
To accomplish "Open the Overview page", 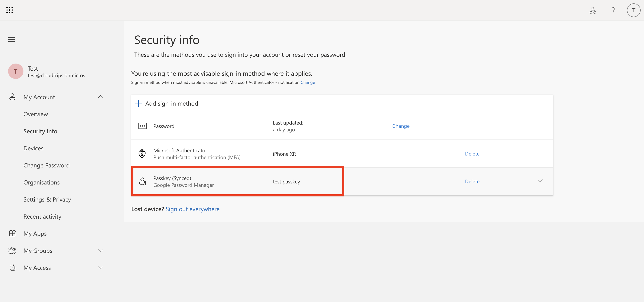I will pos(36,114).
